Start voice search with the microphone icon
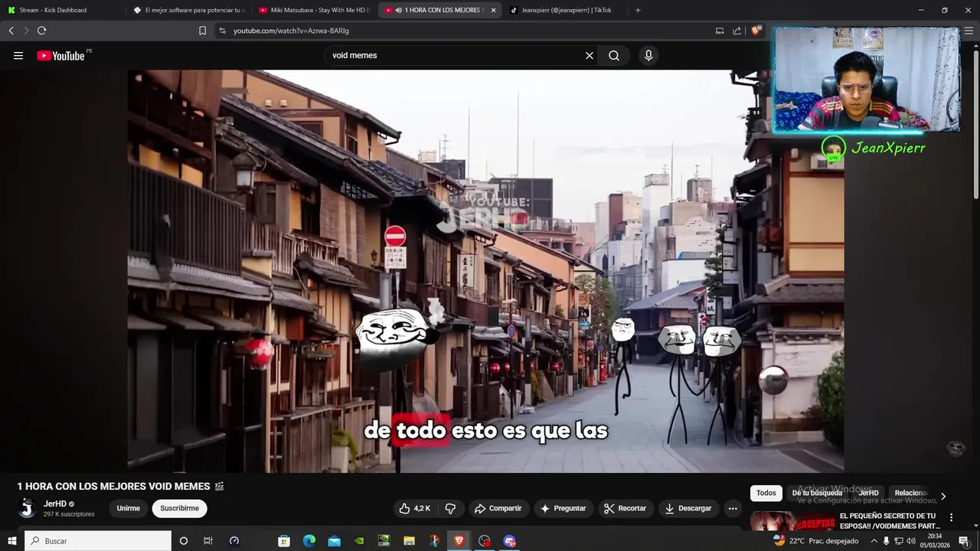Viewport: 980px width, 551px height. click(x=648, y=56)
